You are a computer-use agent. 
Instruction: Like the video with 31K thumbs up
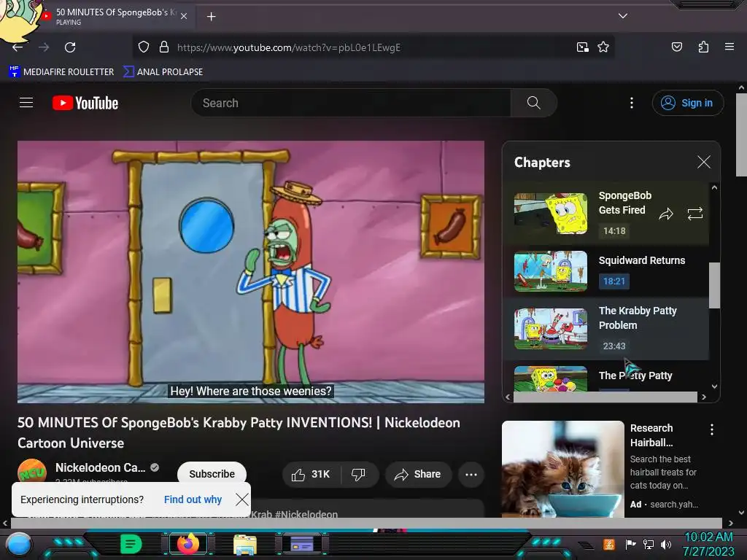point(311,474)
